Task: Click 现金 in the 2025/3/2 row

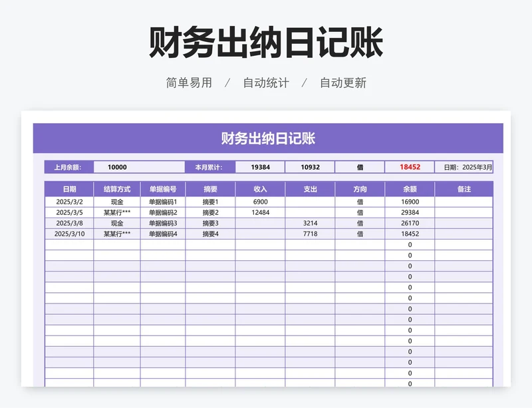Action: pyautogui.click(x=117, y=202)
